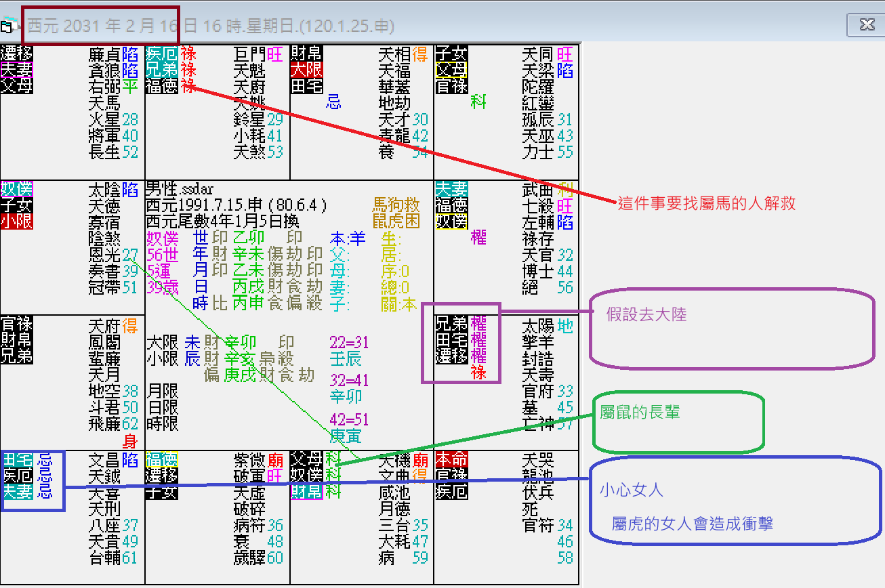Select the star 廉貞 in the top-left palace
885x588 pixels.
(105, 54)
